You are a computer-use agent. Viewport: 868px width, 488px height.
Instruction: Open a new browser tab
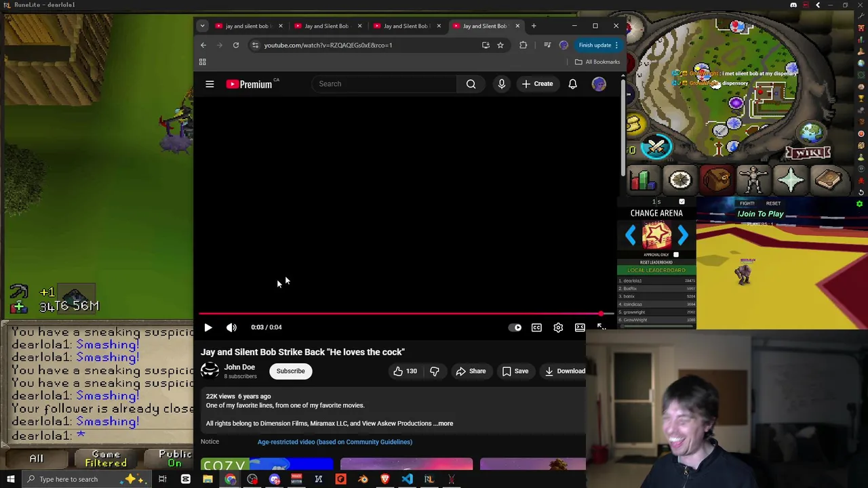[534, 26]
